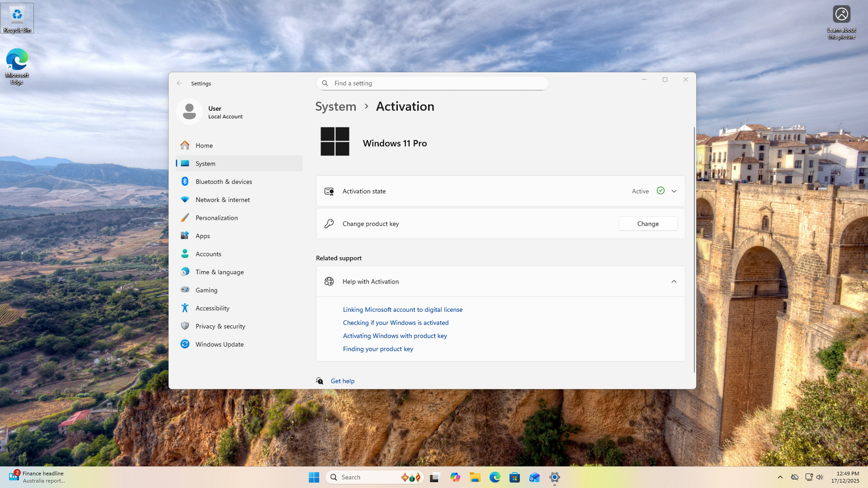Click Change product key button
This screenshot has height=488, width=868.
pyautogui.click(x=648, y=224)
